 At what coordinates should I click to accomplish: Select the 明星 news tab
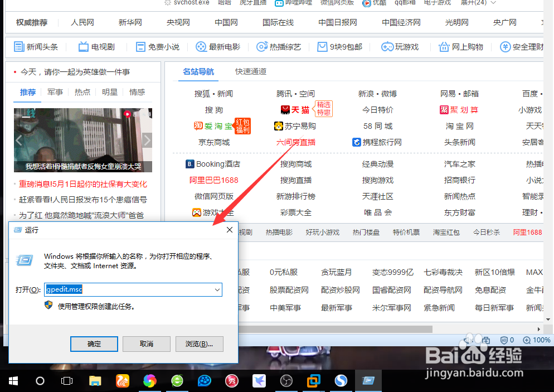(x=110, y=92)
